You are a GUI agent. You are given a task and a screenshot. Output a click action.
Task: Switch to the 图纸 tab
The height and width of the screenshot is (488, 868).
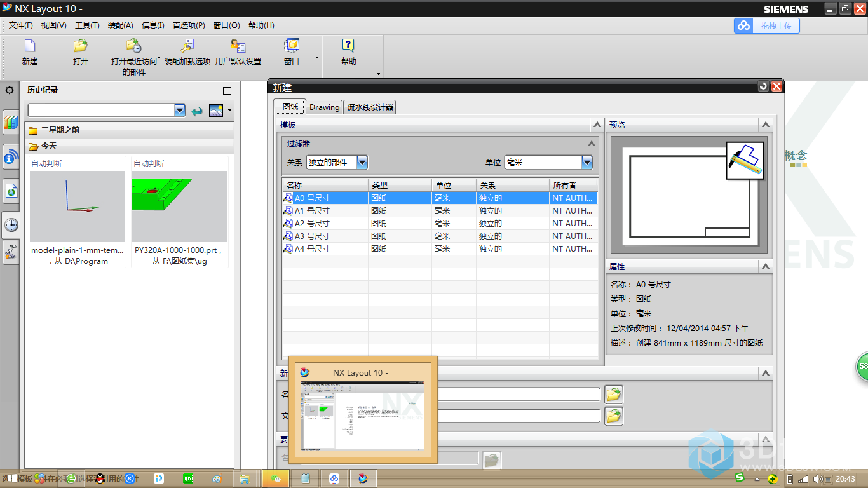point(290,107)
